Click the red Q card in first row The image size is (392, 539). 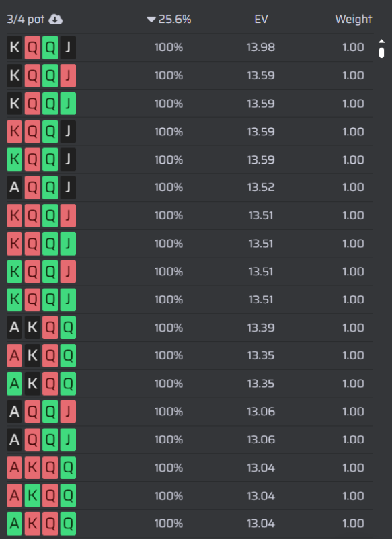(x=32, y=47)
